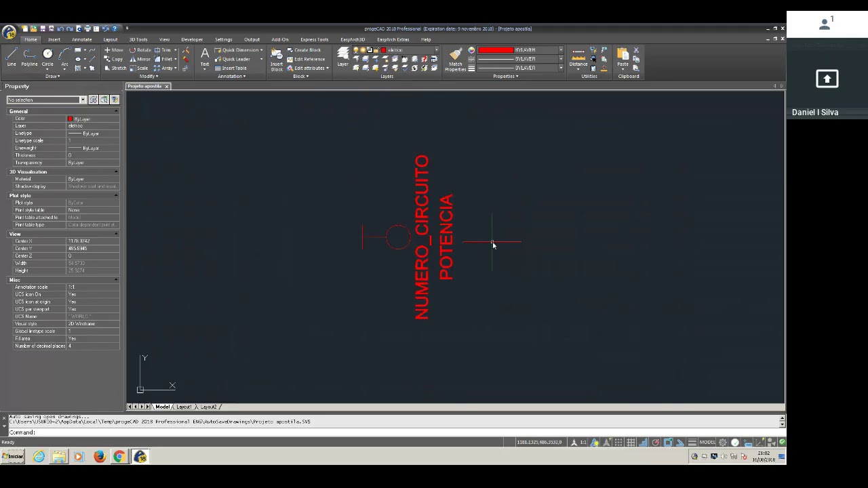Click the Quick Leader button
Image resolution: width=868 pixels, height=488 pixels.
click(x=232, y=59)
